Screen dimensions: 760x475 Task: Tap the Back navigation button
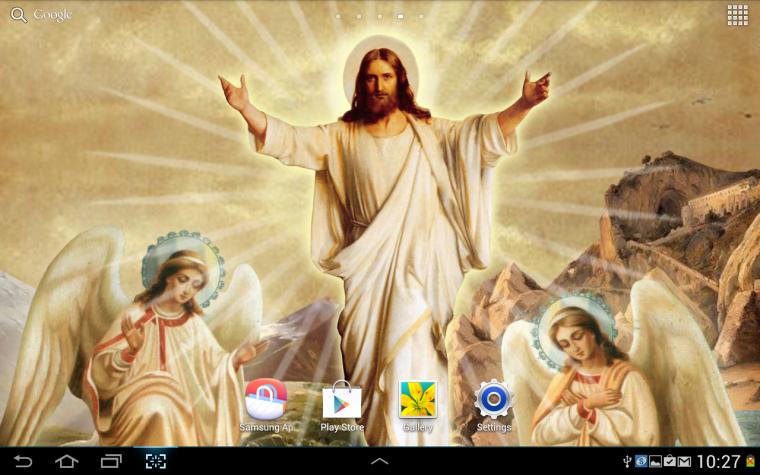(22, 461)
